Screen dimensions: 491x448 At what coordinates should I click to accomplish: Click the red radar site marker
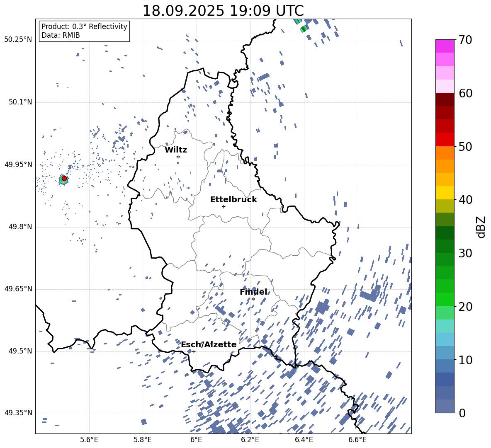[64, 179]
